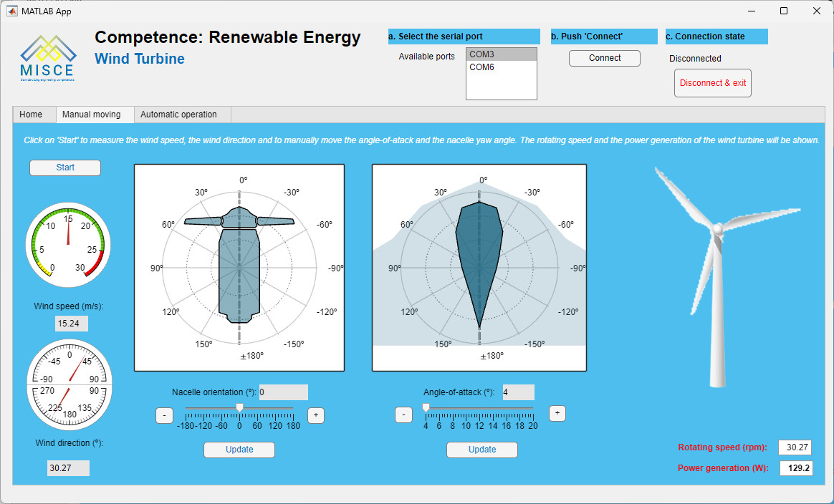
Task: Push the Connect button
Action: pos(604,58)
